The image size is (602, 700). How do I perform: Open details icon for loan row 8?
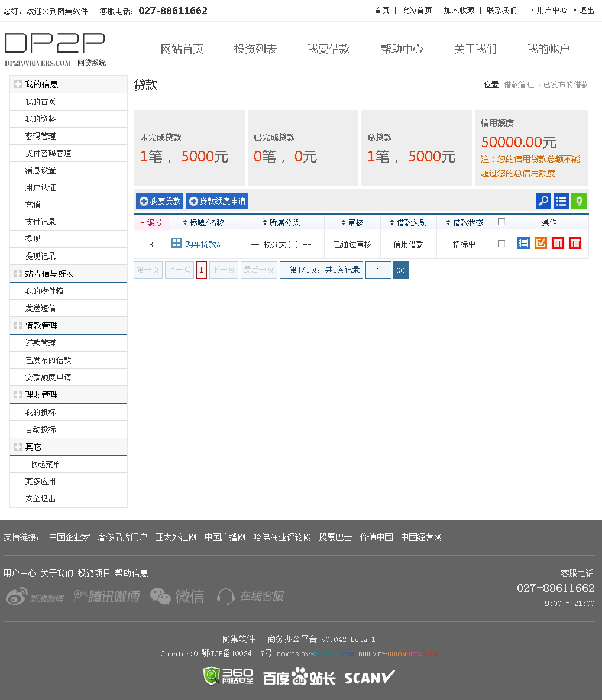tap(523, 243)
